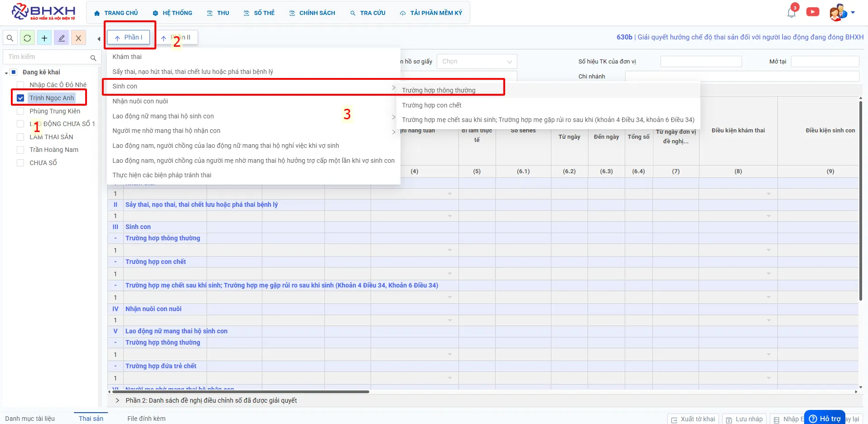Open notifications bell icon
868x424 pixels.
tap(791, 12)
